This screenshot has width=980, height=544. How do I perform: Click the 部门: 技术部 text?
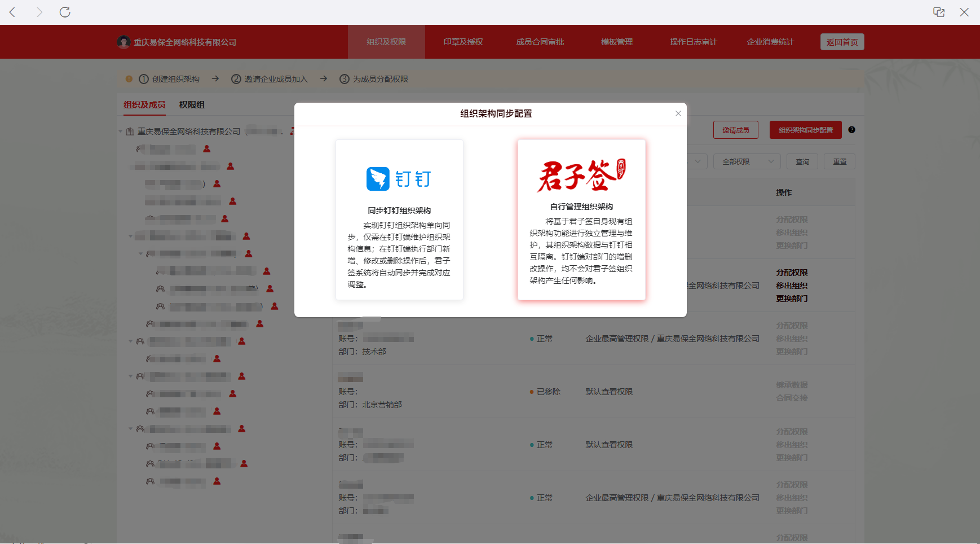tap(362, 352)
